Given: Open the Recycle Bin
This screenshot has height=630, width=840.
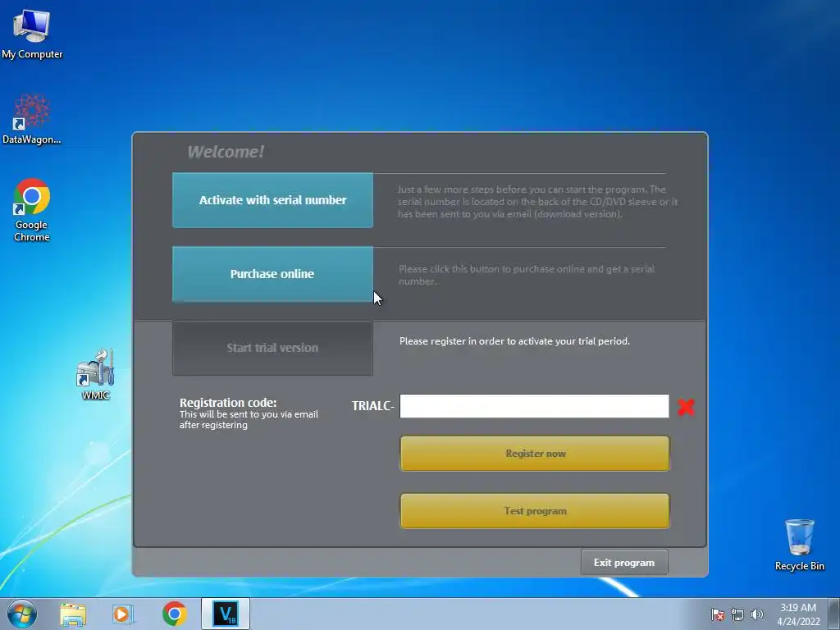Looking at the screenshot, I should (799, 545).
